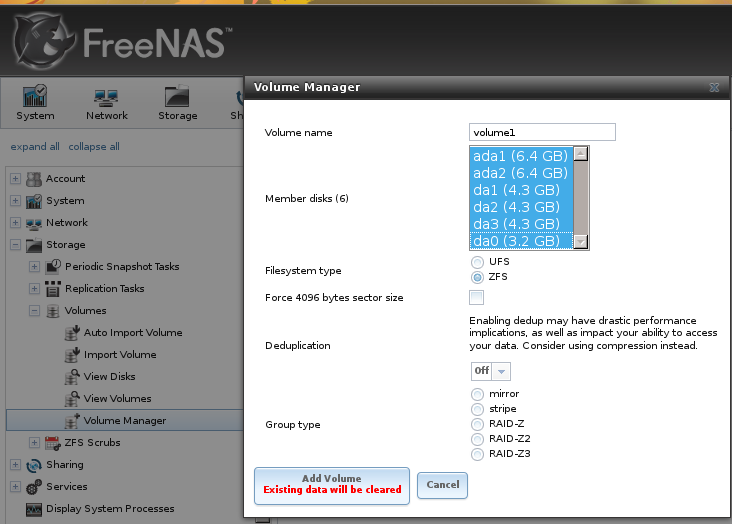732x524 pixels.
Task: Click the Account tree icon
Action: coord(34,179)
